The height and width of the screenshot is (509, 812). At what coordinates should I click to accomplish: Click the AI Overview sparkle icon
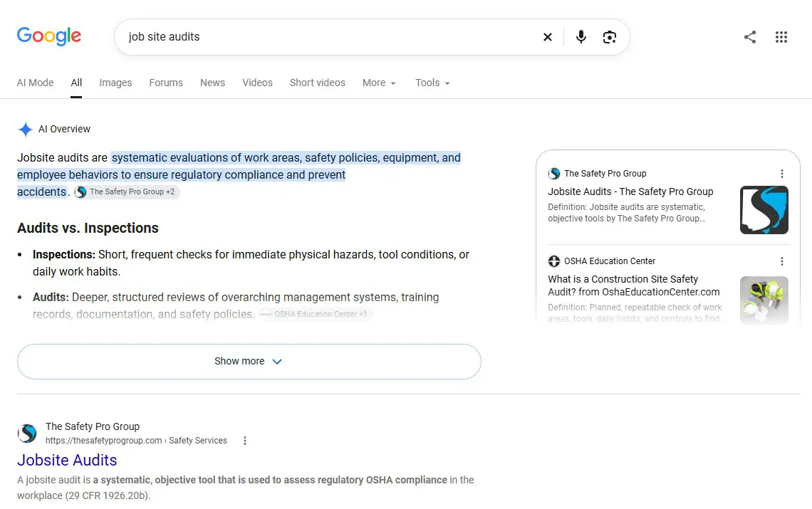pyautogui.click(x=25, y=129)
